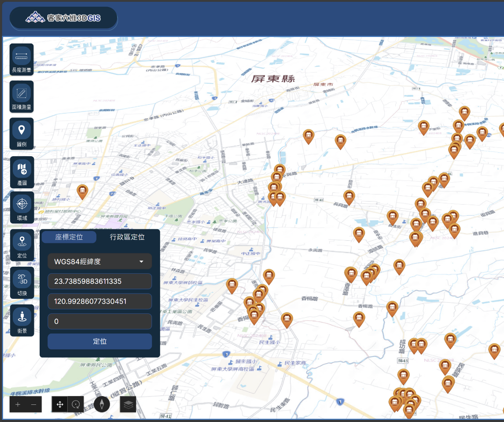The image size is (504, 422).
Task: Open the map layers stack button
Action: click(x=128, y=404)
